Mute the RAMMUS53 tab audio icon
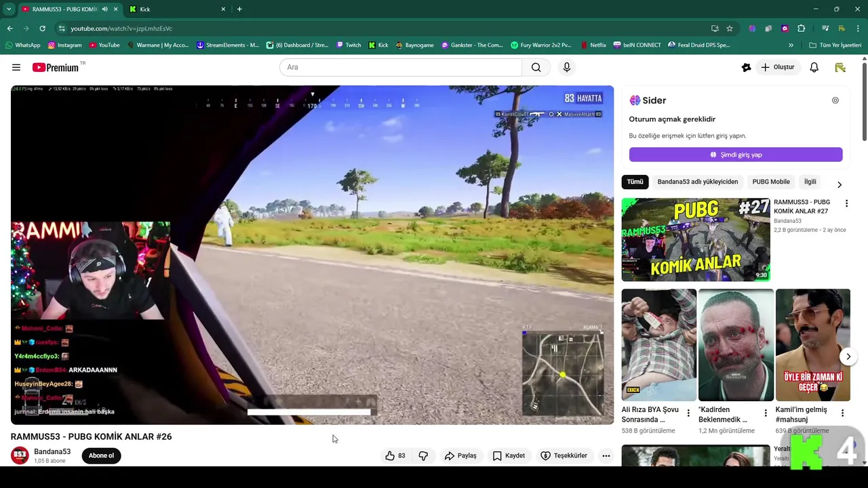The width and height of the screenshot is (868, 488). (104, 9)
